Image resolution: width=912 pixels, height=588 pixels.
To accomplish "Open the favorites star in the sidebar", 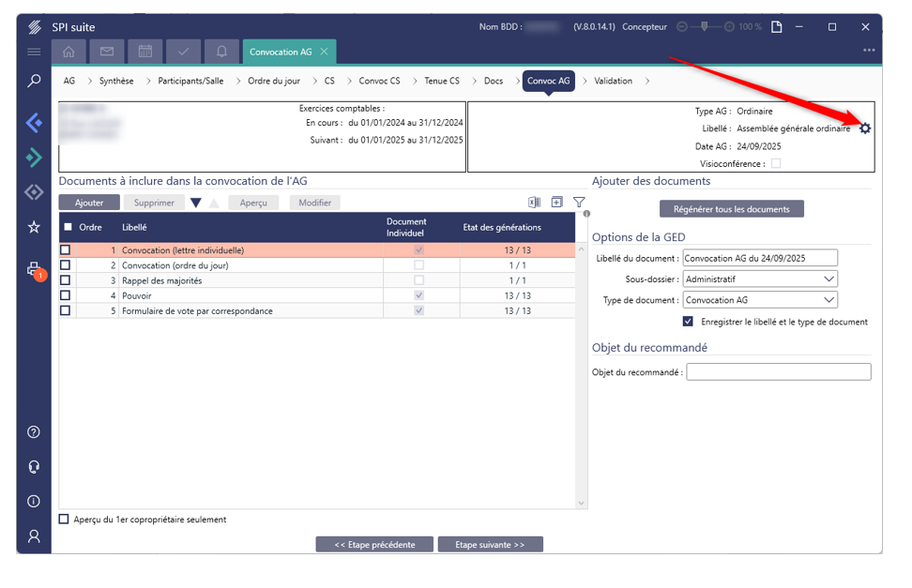I will pyautogui.click(x=34, y=228).
